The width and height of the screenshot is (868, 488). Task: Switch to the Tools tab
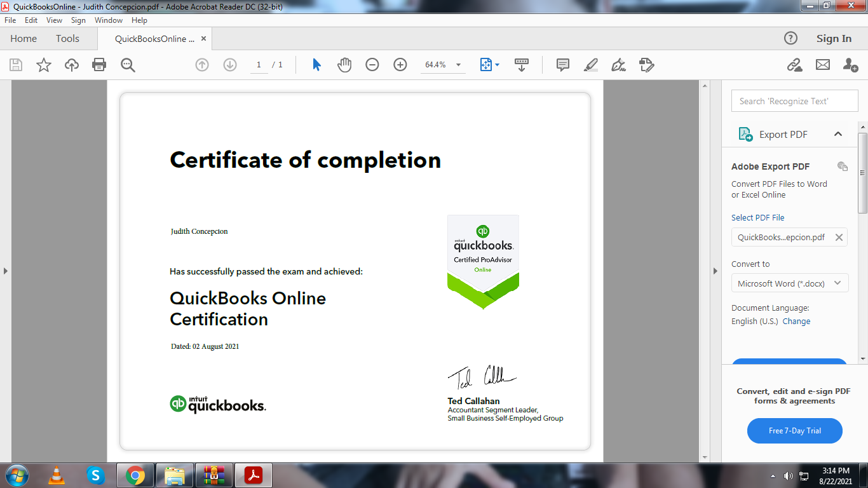(67, 38)
